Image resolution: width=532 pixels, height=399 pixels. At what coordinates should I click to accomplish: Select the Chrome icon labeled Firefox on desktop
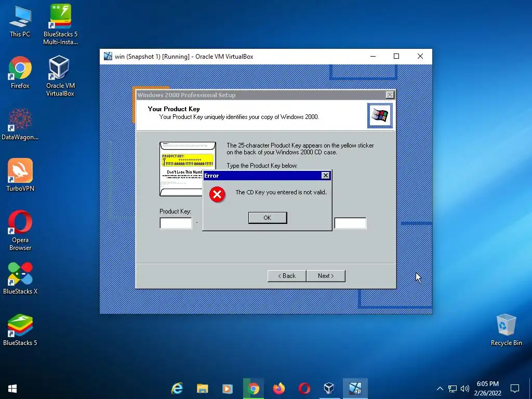coord(20,72)
